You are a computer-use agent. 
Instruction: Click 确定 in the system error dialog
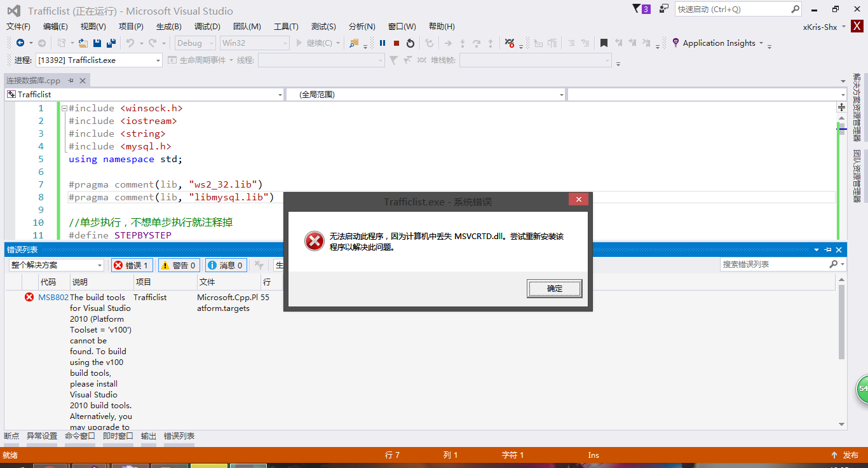(x=555, y=288)
